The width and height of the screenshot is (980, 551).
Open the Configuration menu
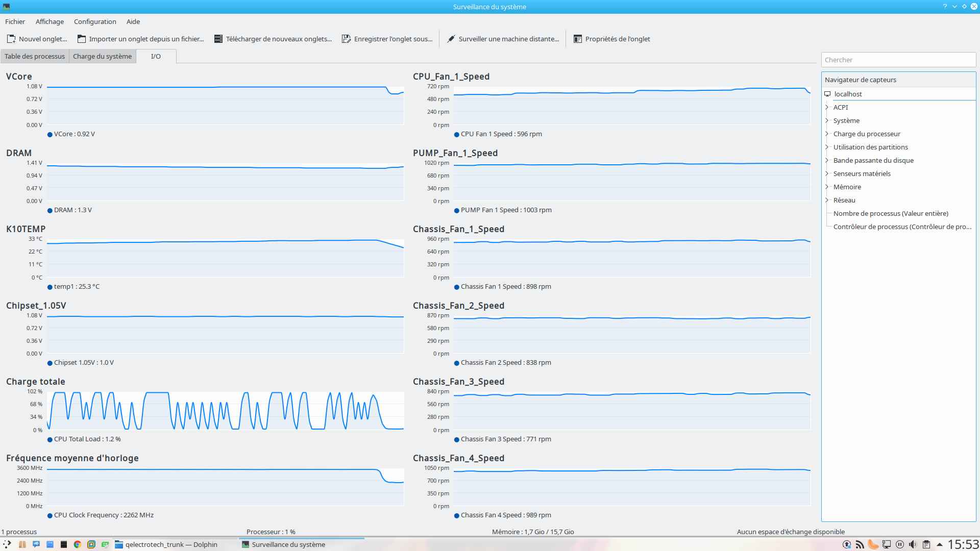pos(95,21)
